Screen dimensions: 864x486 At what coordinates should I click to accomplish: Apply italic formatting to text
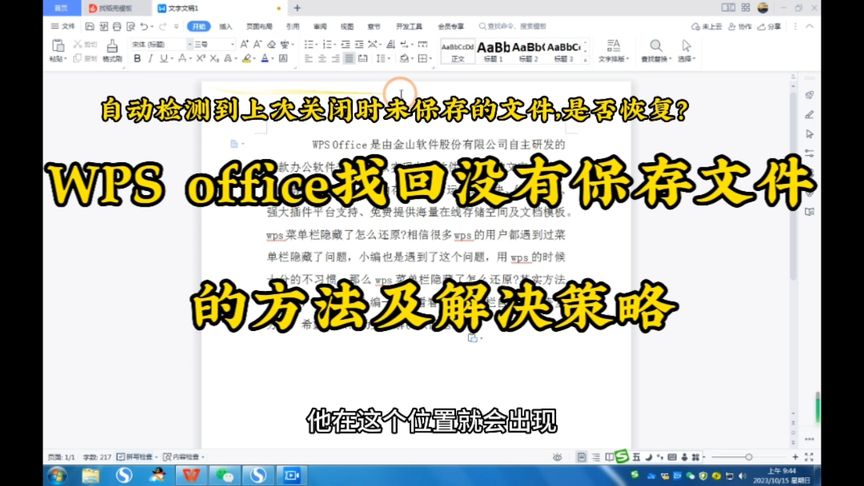tap(151, 59)
